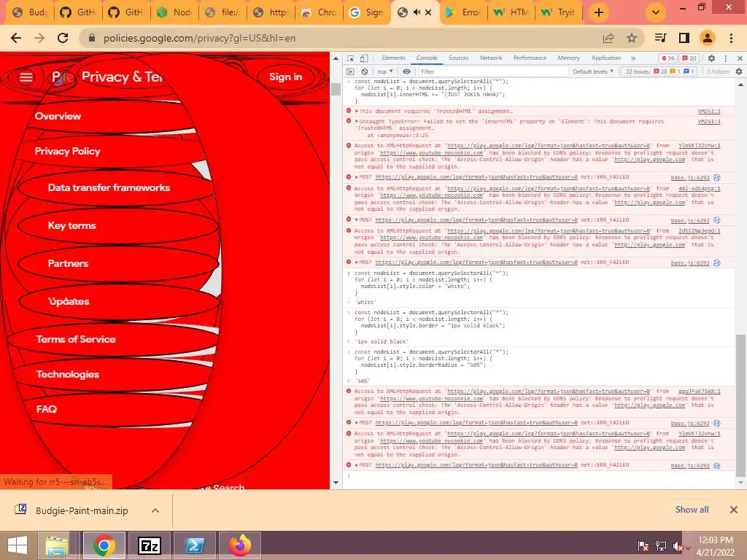
Task: Clear the console
Action: click(365, 71)
